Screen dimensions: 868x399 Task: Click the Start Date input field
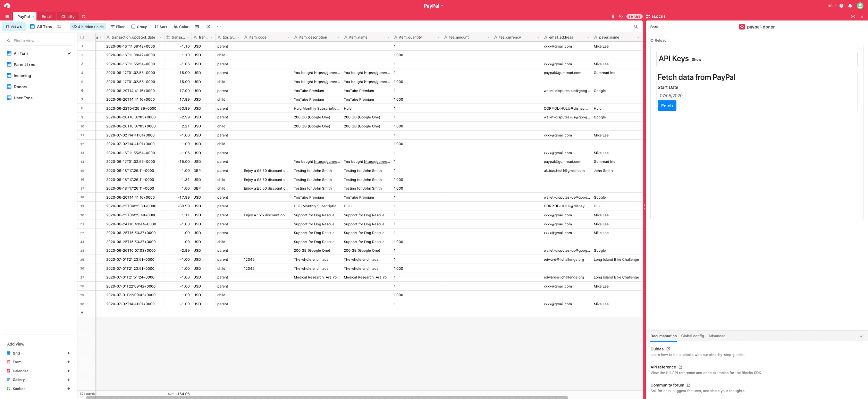[x=671, y=95]
